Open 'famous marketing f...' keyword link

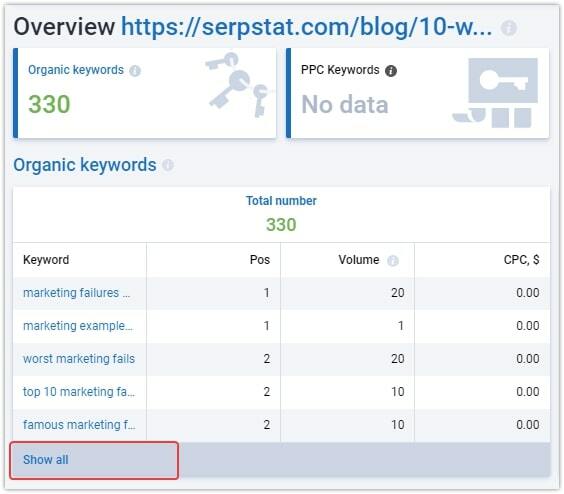(x=79, y=425)
